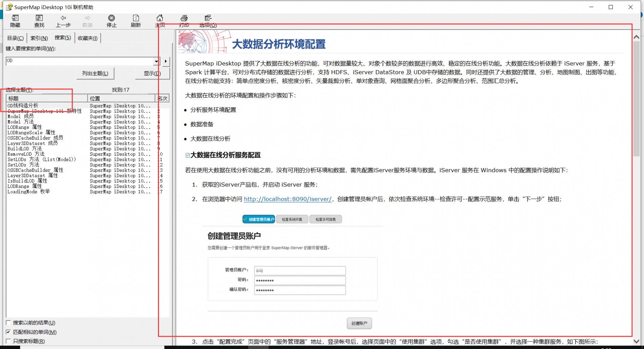This screenshot has height=349, width=644.
Task: Sort results by 标题 column header
Action: 47,98
